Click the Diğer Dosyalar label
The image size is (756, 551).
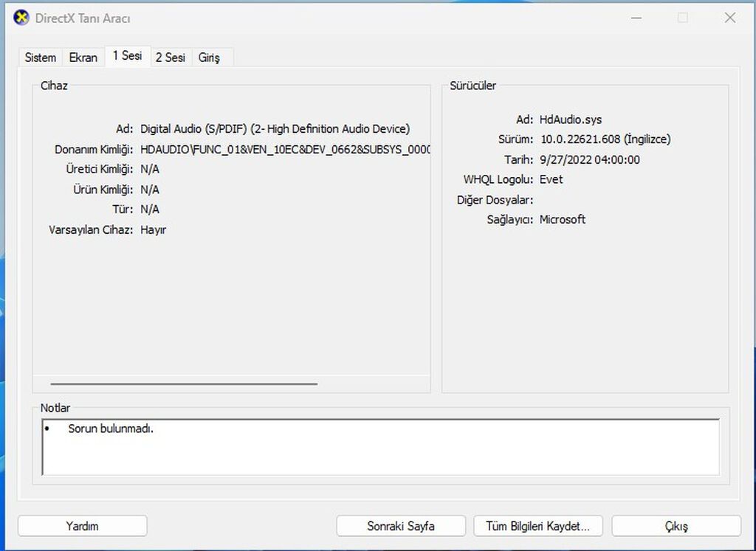(495, 199)
